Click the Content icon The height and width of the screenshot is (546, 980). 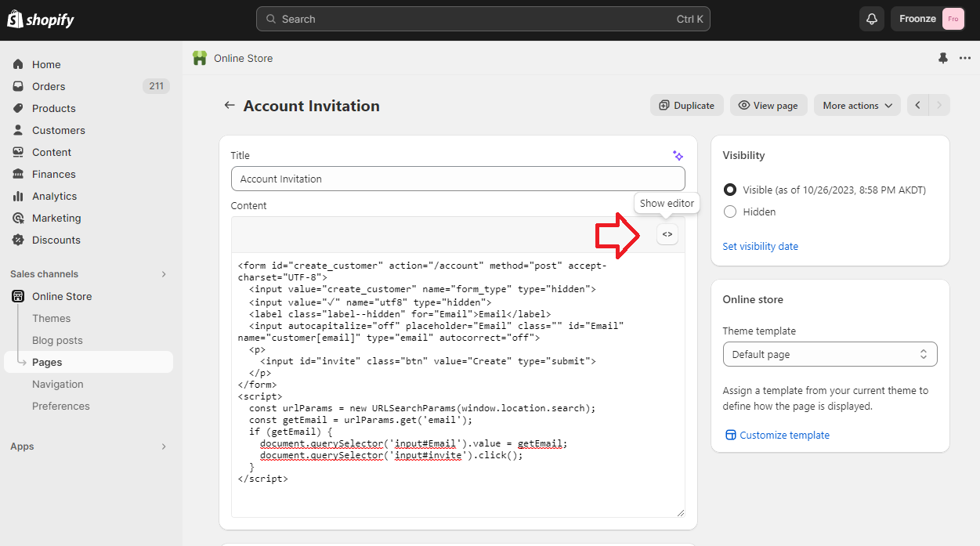click(18, 152)
